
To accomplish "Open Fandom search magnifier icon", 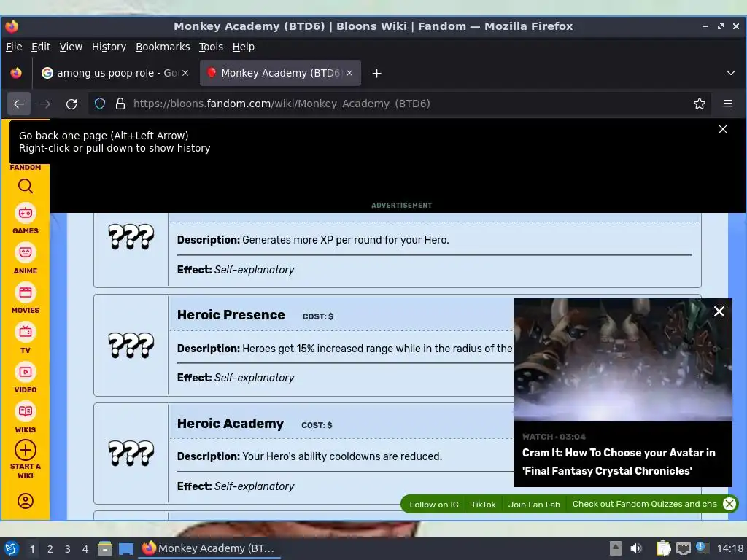I will [26, 186].
